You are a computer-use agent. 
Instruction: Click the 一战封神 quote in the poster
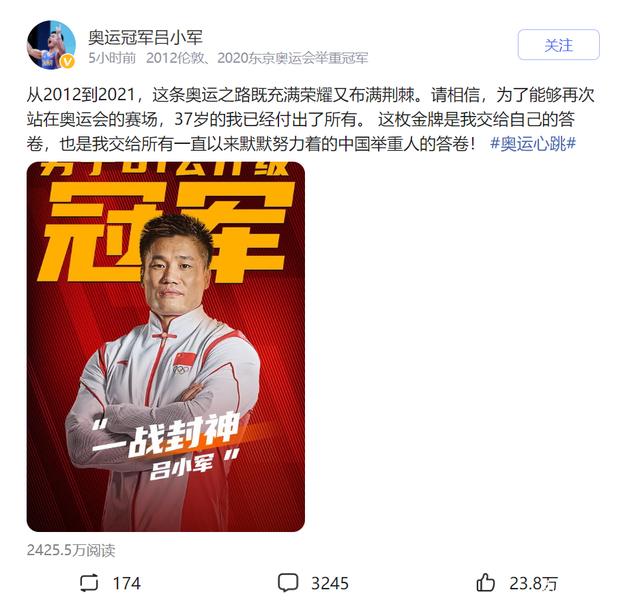(165, 435)
